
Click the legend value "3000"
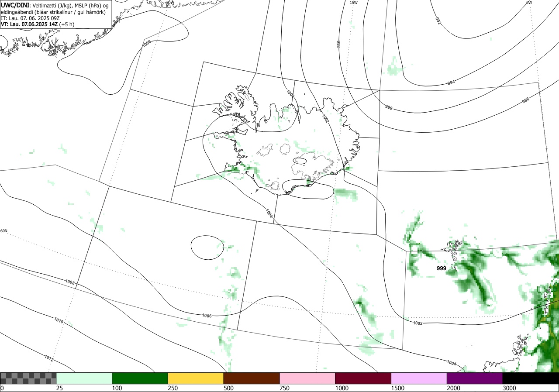pos(510,388)
